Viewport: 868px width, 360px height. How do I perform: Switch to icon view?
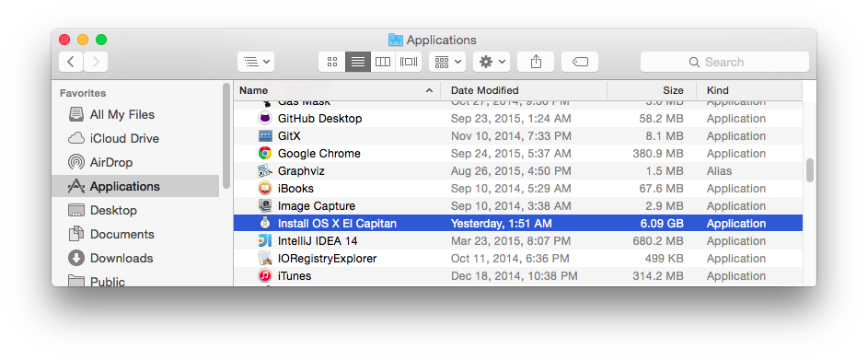pyautogui.click(x=332, y=62)
